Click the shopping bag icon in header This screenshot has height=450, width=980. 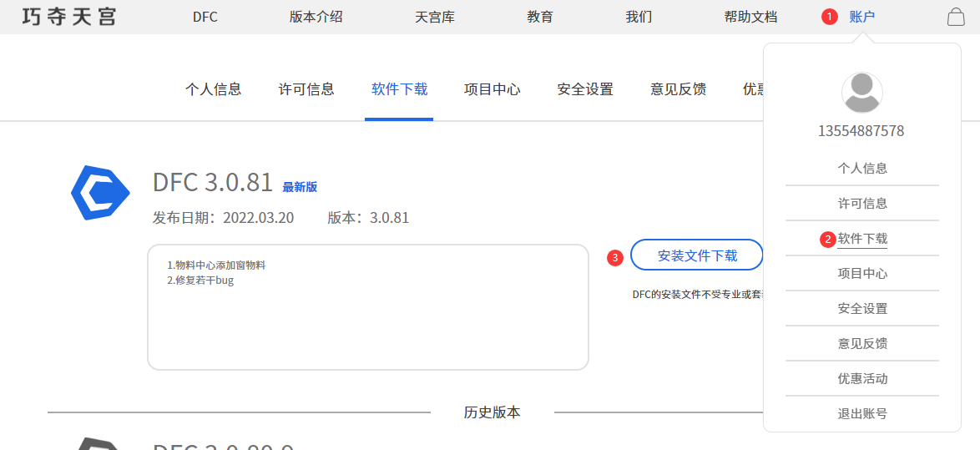coord(956,17)
